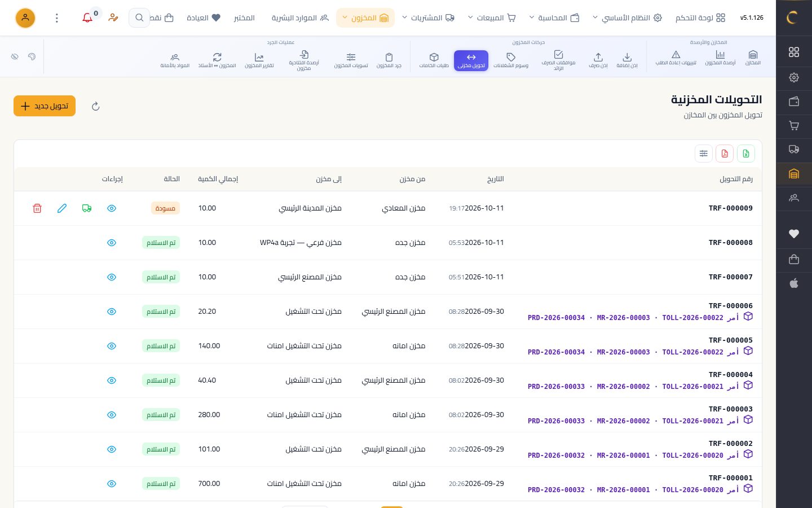Viewport: 812px width, 508px height.
Task: Open the notifications bell
Action: (x=87, y=18)
